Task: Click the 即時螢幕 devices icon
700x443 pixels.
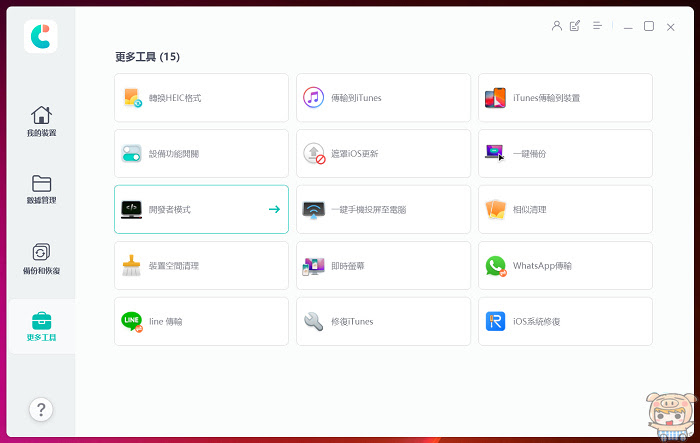Action: click(313, 266)
